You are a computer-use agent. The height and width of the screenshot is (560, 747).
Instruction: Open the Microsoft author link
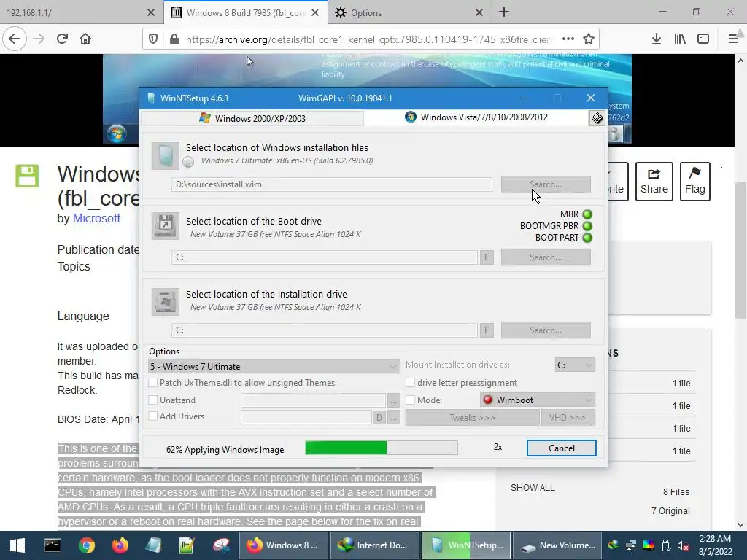[96, 218]
